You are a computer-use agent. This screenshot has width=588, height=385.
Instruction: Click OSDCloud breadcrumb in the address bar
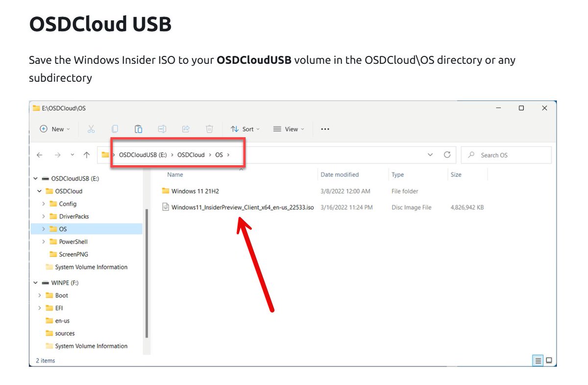(191, 155)
